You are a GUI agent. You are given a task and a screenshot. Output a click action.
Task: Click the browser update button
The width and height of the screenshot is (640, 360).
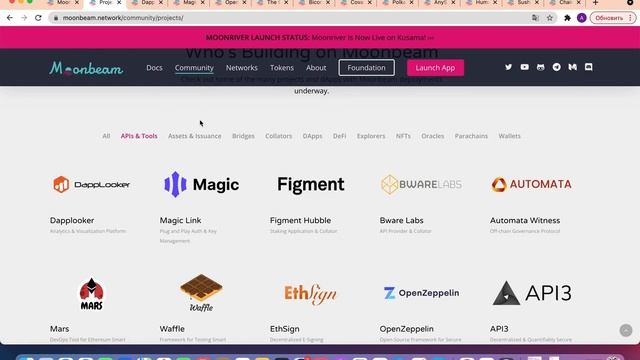[612, 18]
